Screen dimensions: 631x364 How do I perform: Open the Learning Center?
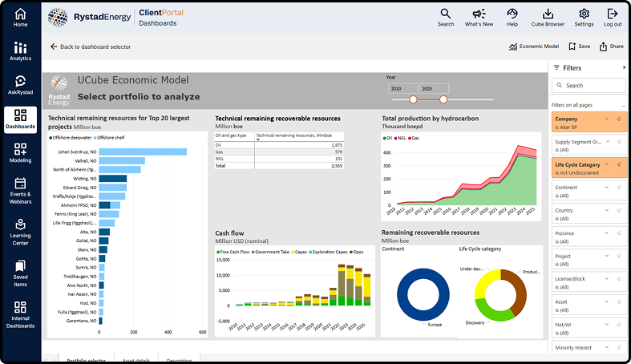click(x=20, y=232)
